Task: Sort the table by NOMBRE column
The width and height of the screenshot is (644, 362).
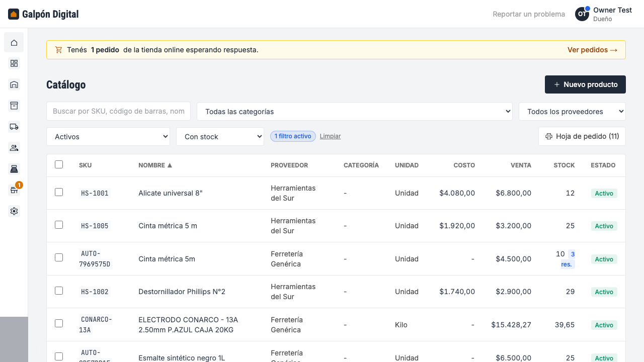Action: click(155, 165)
